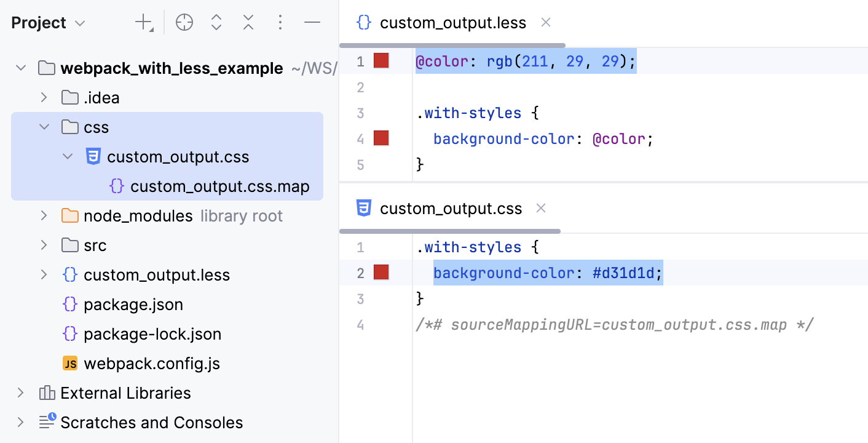Screen dimensions: 868x443
Task: Expand the src folder
Action: click(x=43, y=245)
